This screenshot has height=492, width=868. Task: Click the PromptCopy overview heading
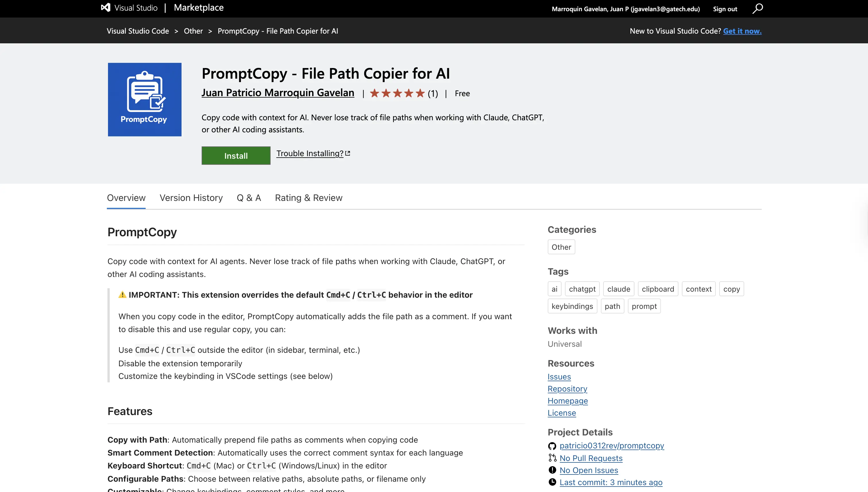coord(142,232)
